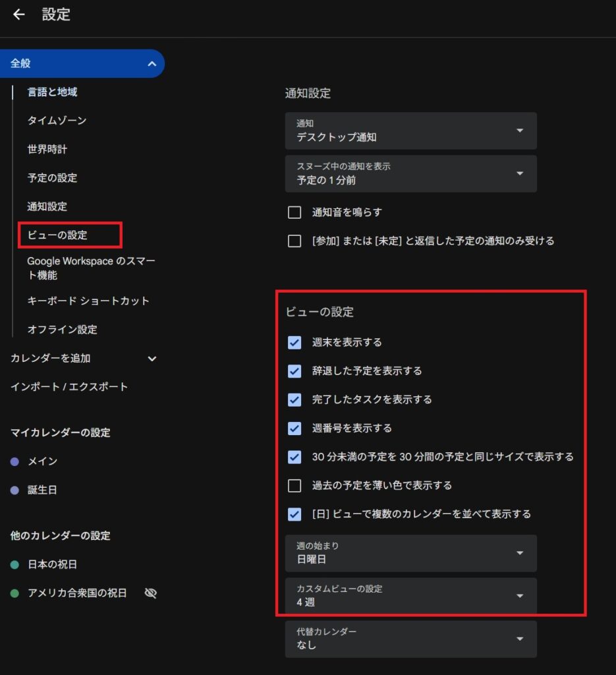Select タイムゾーン in the sidebar
Viewport: 616px width, 675px height.
point(57,121)
